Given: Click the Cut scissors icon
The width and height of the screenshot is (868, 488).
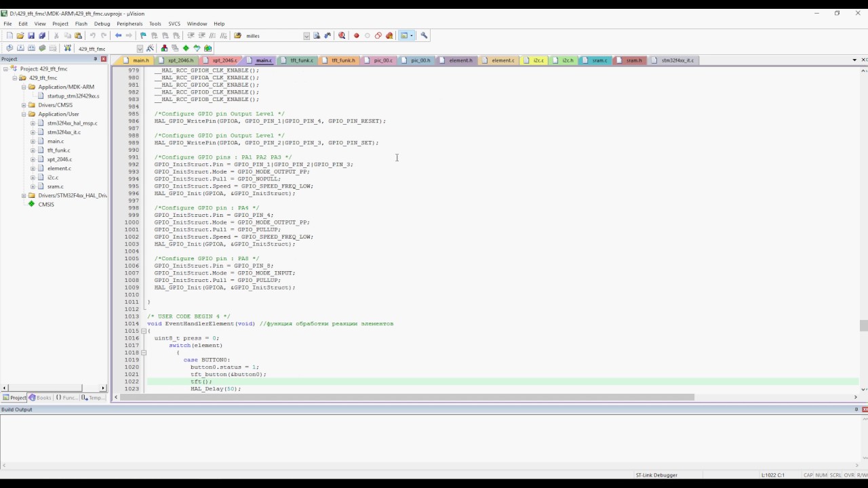Looking at the screenshot, I should coord(56,36).
